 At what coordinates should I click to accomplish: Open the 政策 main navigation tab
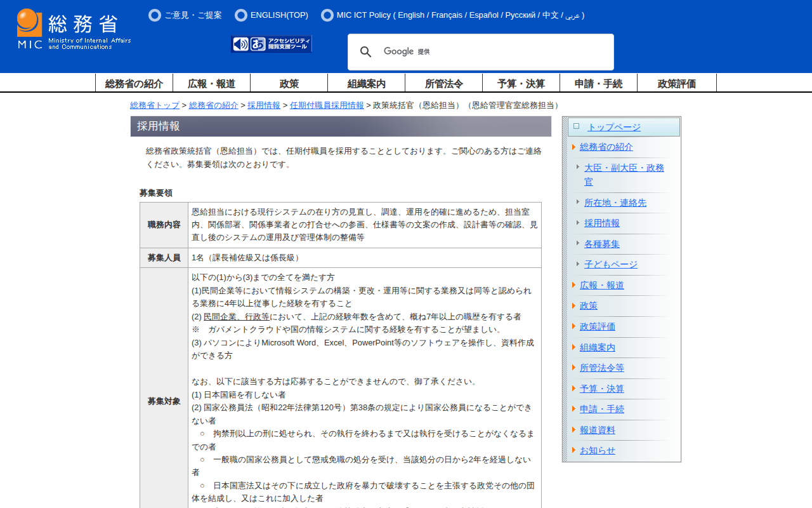(x=289, y=83)
